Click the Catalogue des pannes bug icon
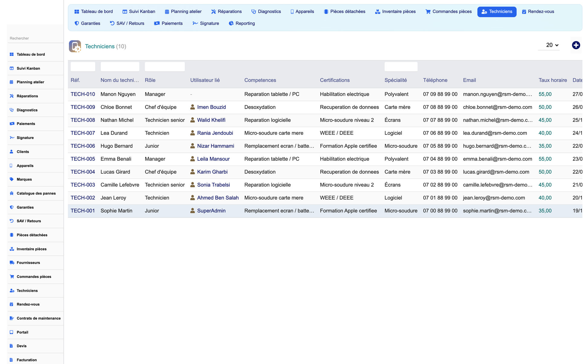Screen dimensions: 588x364 (x=11, y=193)
